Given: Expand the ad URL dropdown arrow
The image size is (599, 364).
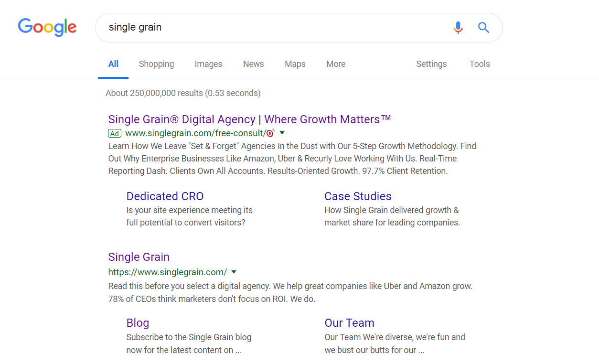Looking at the screenshot, I should (282, 133).
